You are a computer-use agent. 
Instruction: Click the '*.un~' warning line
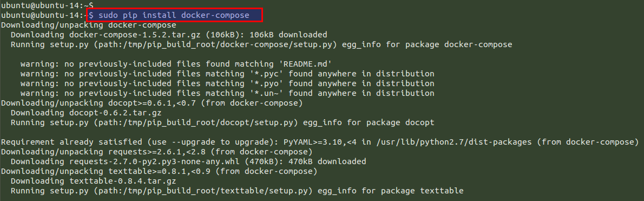pos(227,93)
